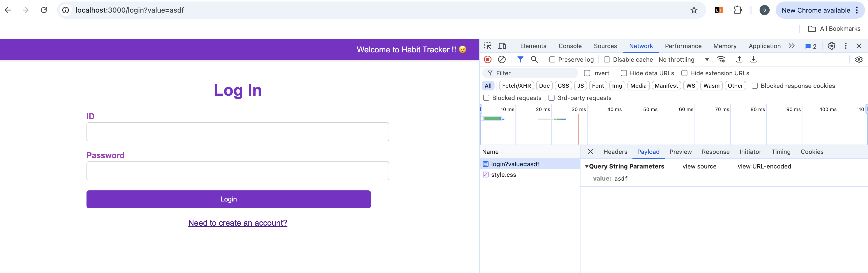The image size is (868, 273).
Task: Stop recording network log
Action: [487, 59]
